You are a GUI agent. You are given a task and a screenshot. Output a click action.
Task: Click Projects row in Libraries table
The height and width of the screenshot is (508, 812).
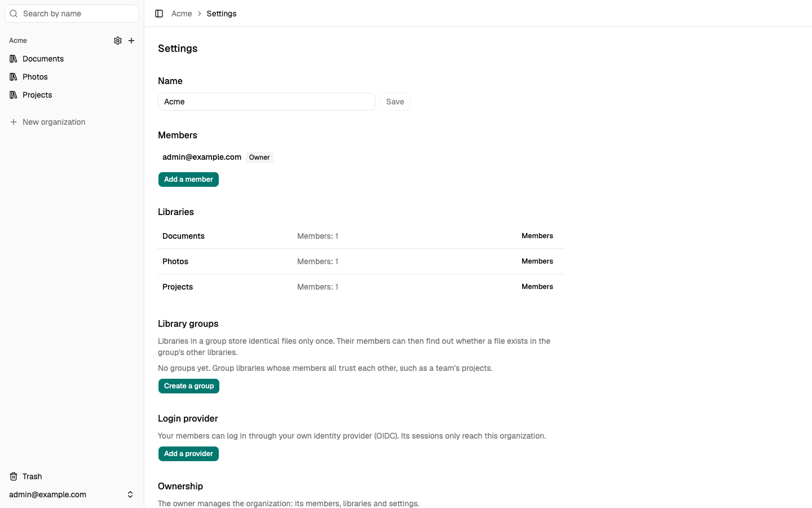361,287
